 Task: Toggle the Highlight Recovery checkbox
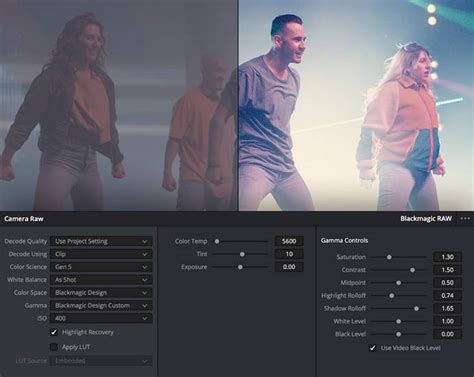click(x=54, y=332)
